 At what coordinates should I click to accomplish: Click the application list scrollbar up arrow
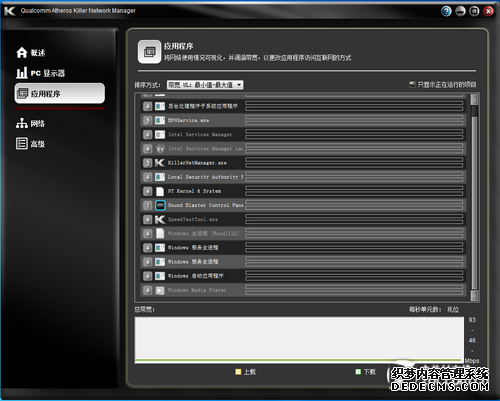(x=474, y=99)
